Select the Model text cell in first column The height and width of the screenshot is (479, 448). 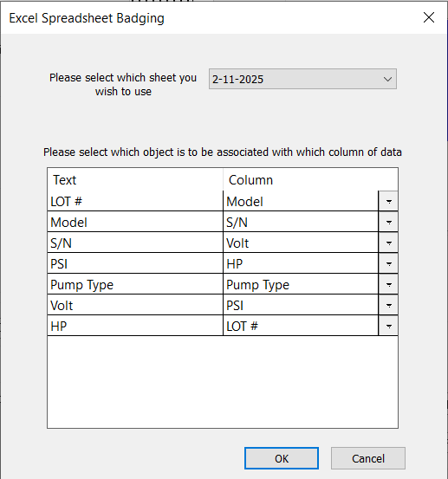[x=135, y=222]
